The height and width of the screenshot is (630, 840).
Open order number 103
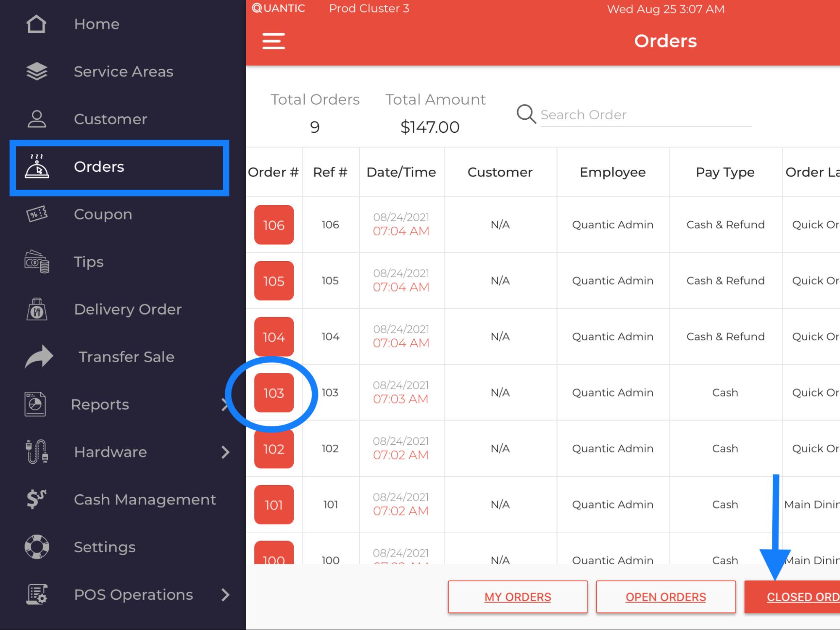coord(274,393)
